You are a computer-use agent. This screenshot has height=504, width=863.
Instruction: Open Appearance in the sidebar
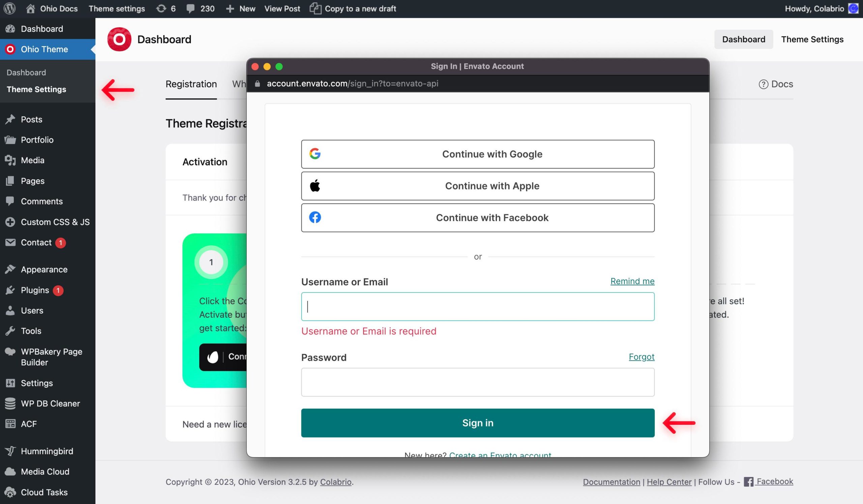point(48,269)
